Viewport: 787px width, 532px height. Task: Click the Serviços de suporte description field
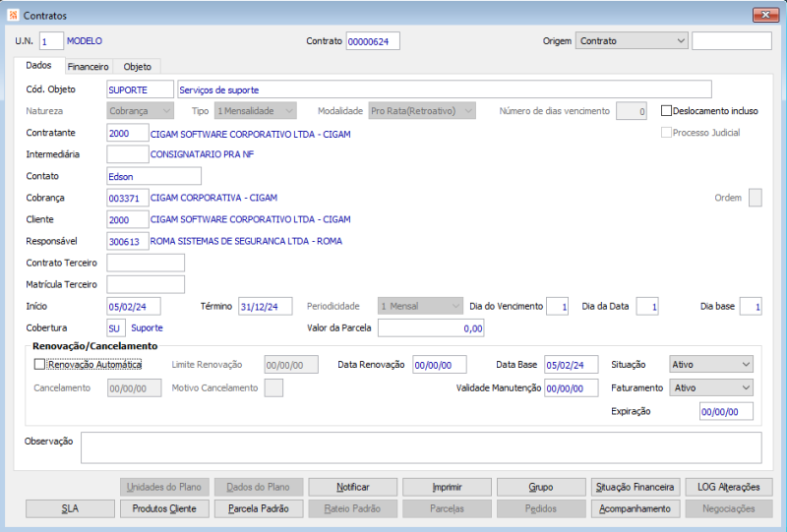445,89
